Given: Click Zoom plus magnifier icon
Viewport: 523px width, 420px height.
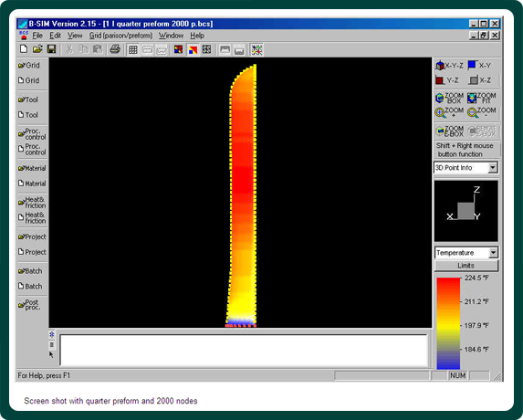Looking at the screenshot, I should pos(449,112).
